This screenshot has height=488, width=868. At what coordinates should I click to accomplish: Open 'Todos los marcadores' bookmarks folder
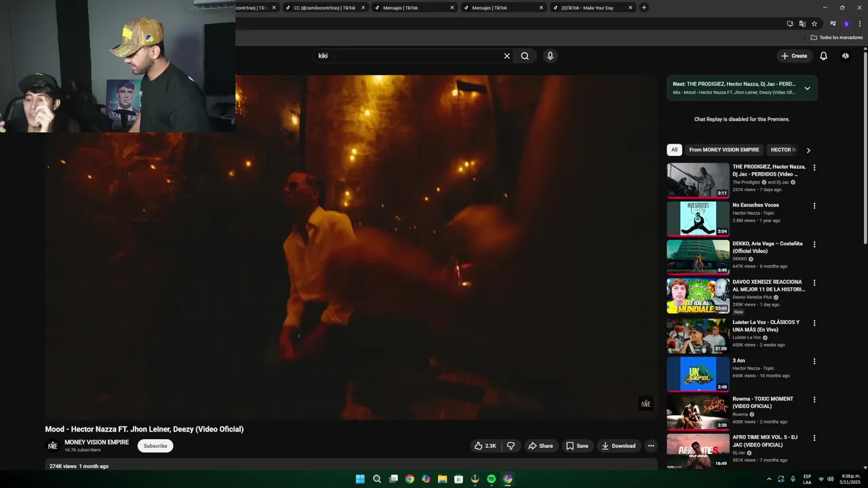837,37
